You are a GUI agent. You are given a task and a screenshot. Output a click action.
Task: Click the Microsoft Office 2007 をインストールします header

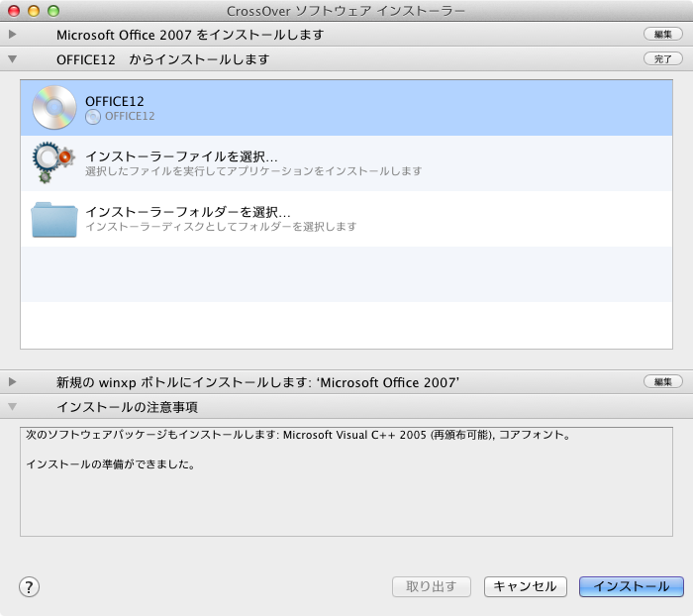[190, 35]
